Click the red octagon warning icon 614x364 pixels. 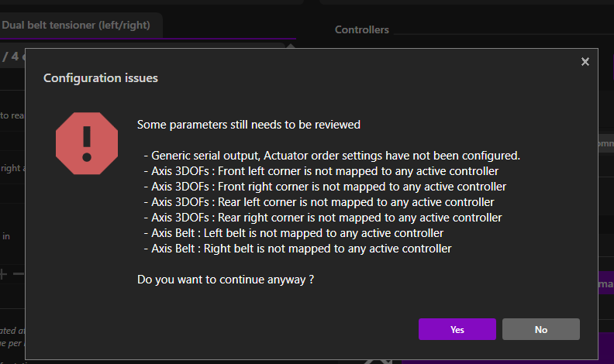tap(86, 139)
